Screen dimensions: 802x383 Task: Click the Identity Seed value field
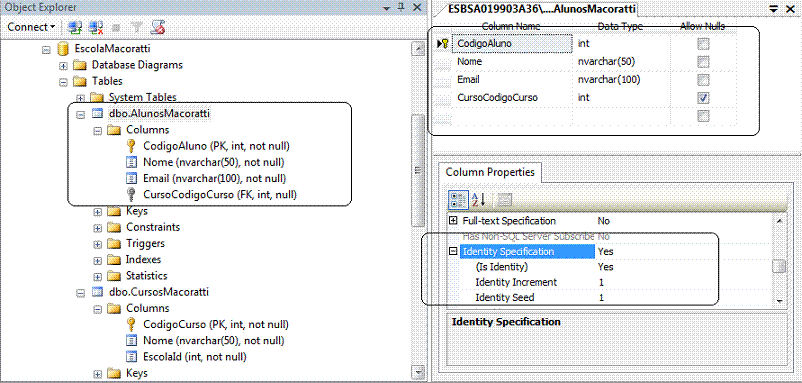coord(683,298)
